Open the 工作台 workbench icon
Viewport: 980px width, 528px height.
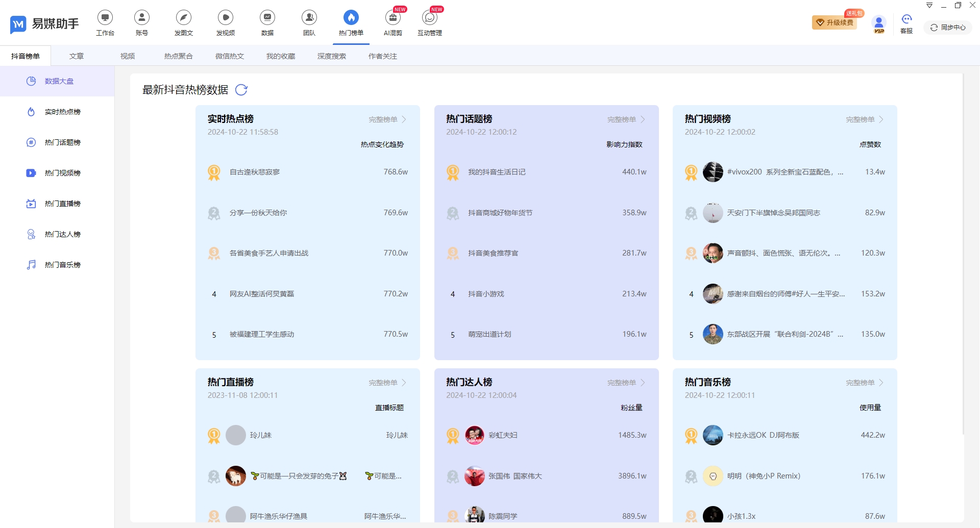coord(105,18)
